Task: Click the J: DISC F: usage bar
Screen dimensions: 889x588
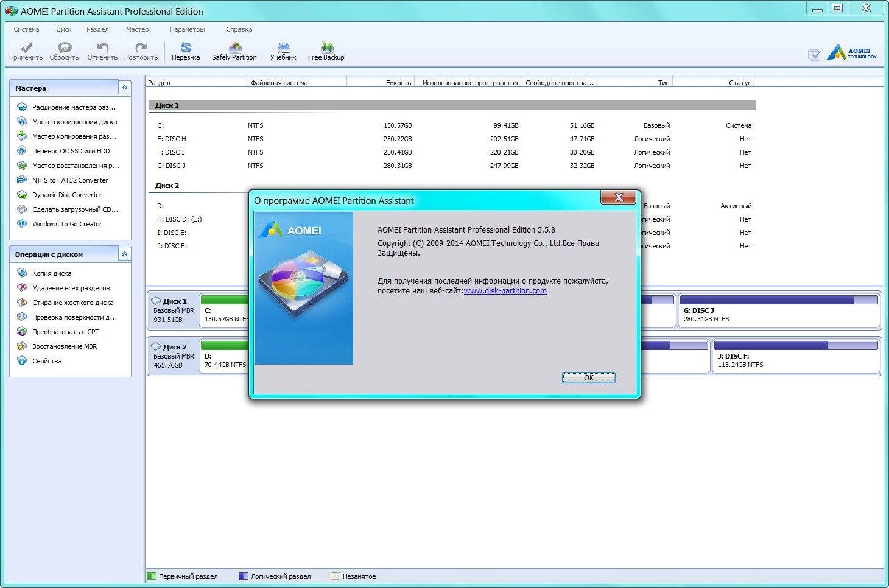Action: [x=796, y=346]
